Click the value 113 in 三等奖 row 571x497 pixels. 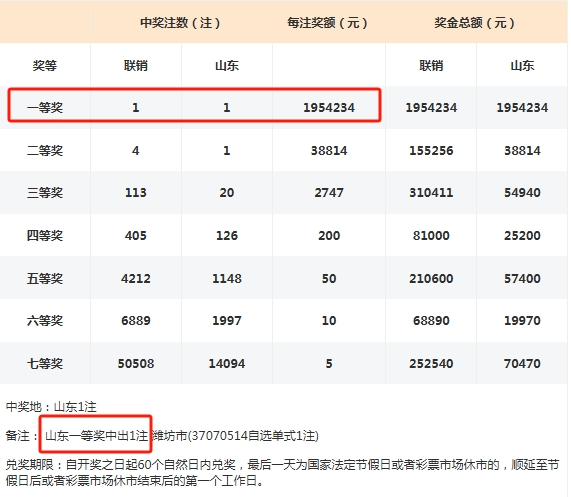pyautogui.click(x=136, y=193)
